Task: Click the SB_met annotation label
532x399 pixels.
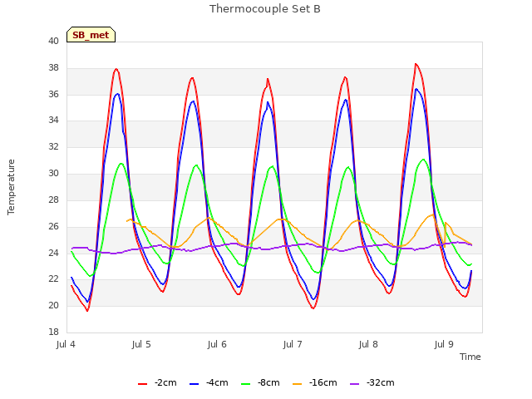Action: click(x=91, y=35)
